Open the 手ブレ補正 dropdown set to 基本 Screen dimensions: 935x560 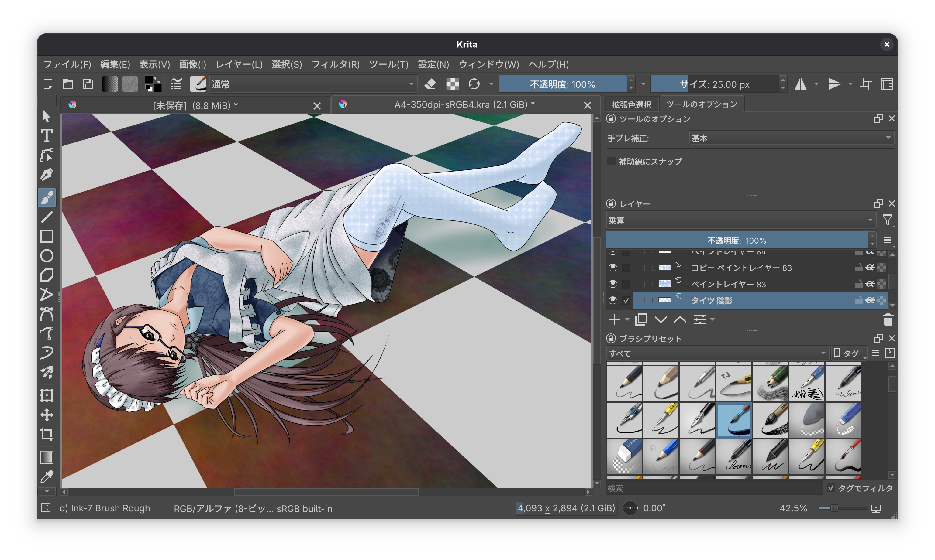(791, 138)
